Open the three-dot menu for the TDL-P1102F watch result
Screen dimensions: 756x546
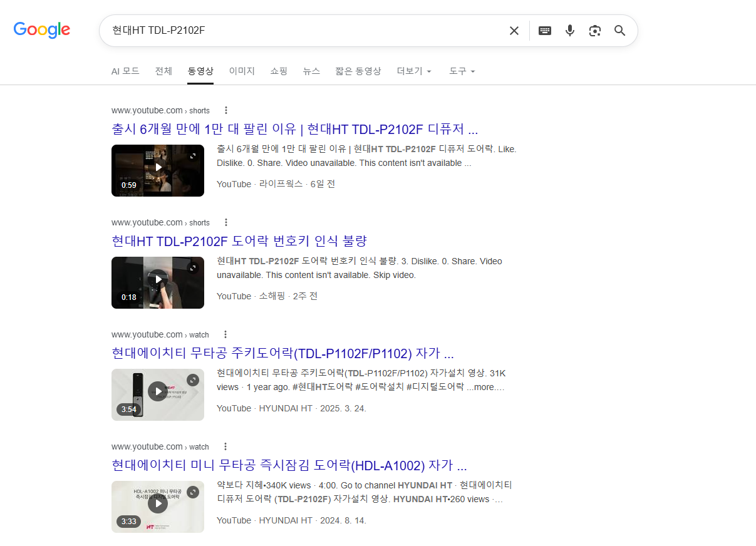[x=225, y=334]
